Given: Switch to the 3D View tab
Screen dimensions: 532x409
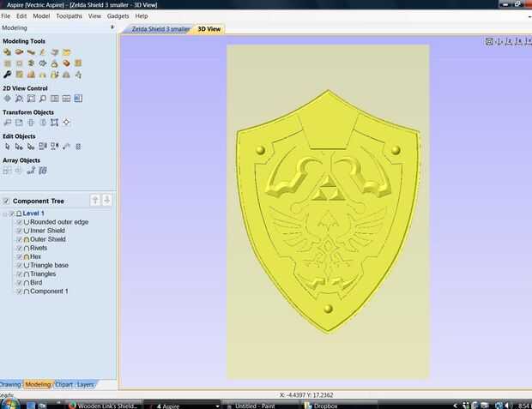Looking at the screenshot, I should [209, 29].
